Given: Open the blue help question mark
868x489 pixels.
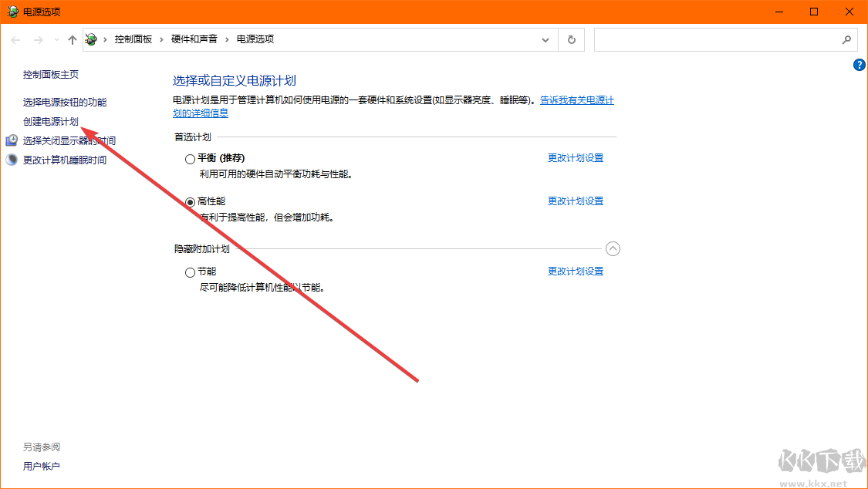Looking at the screenshot, I should point(860,65).
